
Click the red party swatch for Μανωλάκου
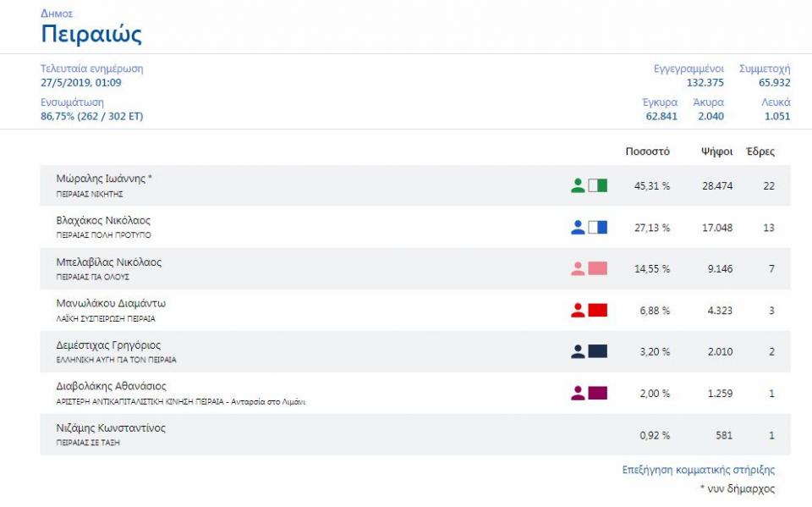(597, 310)
